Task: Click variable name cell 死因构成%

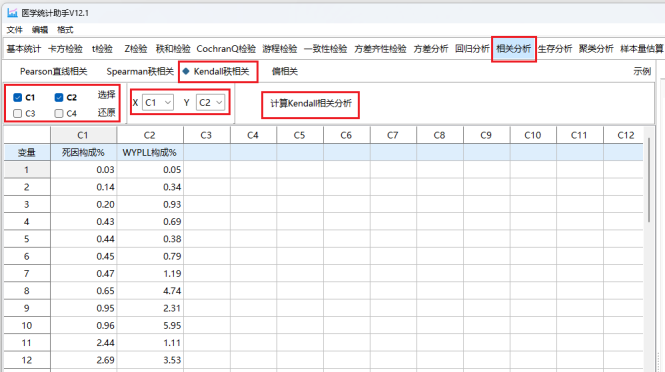Action: tap(83, 152)
